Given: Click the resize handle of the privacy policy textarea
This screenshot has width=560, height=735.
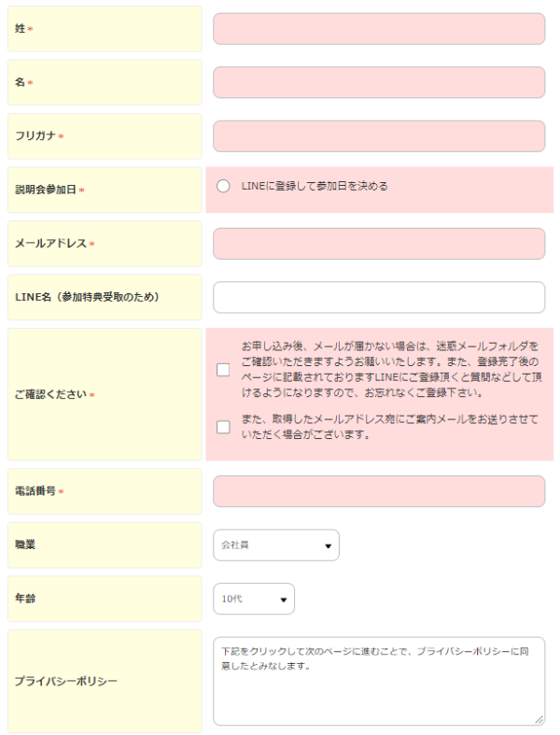Looking at the screenshot, I should [539, 719].
